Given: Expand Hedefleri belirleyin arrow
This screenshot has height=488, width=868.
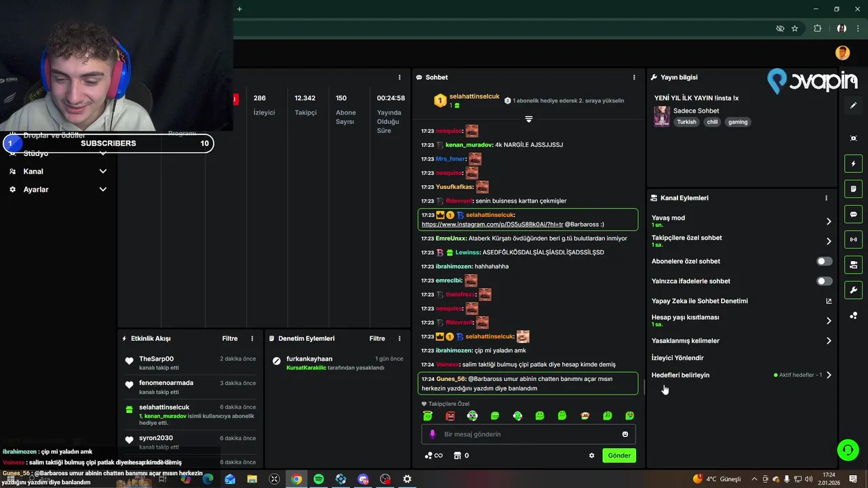Looking at the screenshot, I should (x=829, y=375).
